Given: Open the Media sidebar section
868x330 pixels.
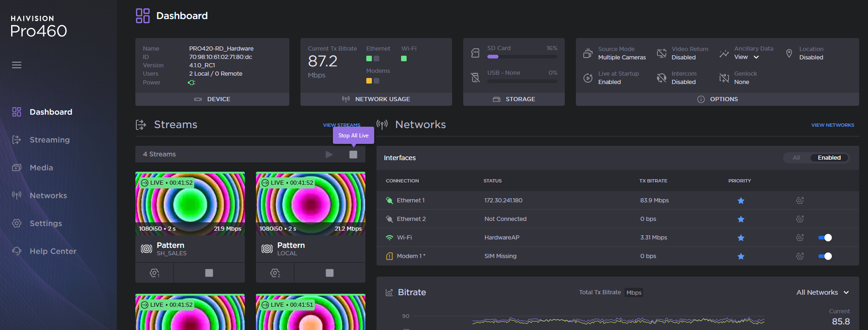Looking at the screenshot, I should (x=41, y=168).
